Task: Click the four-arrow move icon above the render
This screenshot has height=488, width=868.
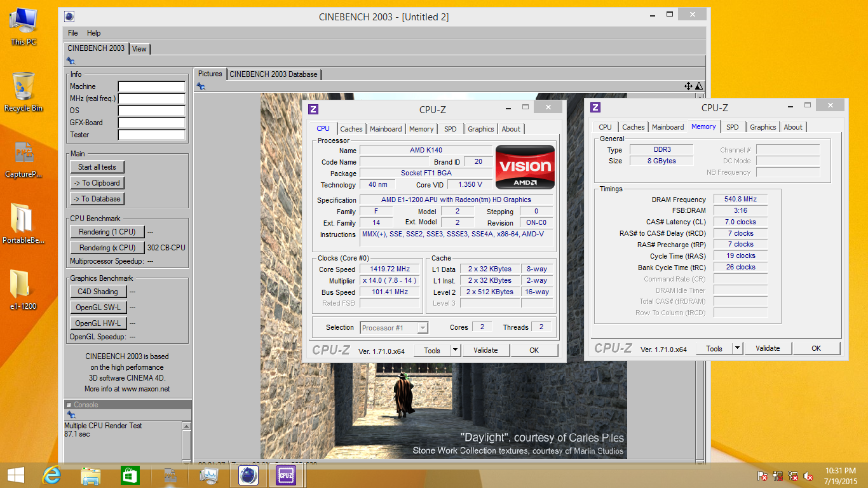Action: [x=688, y=86]
